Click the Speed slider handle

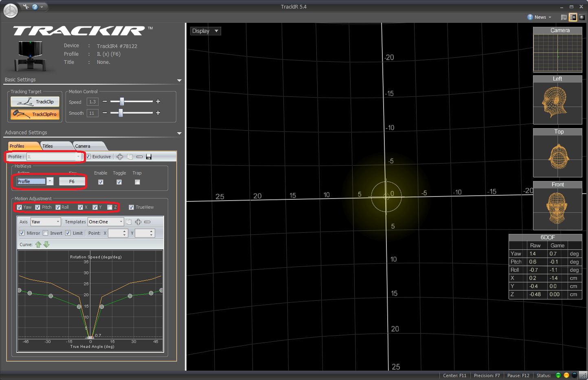pos(122,101)
